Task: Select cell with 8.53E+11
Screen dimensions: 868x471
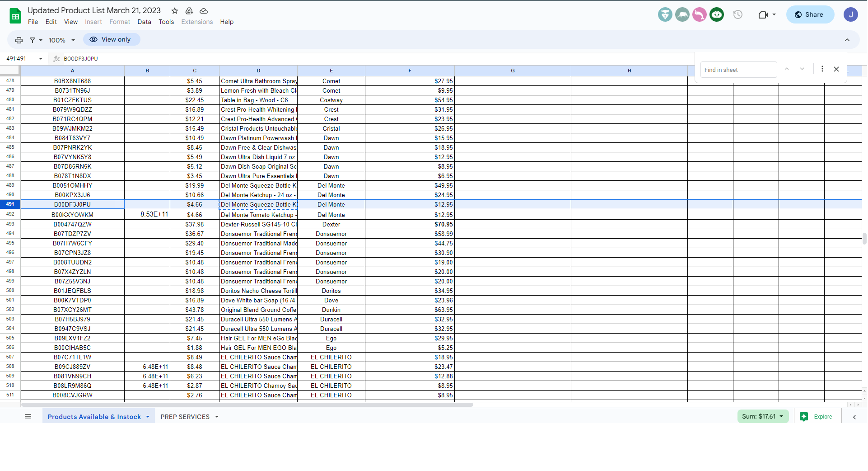Action: click(147, 214)
